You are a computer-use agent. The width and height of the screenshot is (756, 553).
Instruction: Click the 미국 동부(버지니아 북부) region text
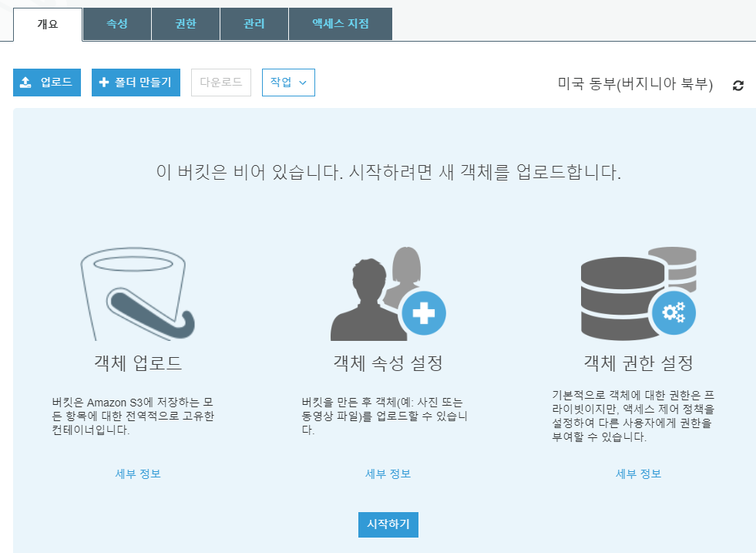coord(635,84)
